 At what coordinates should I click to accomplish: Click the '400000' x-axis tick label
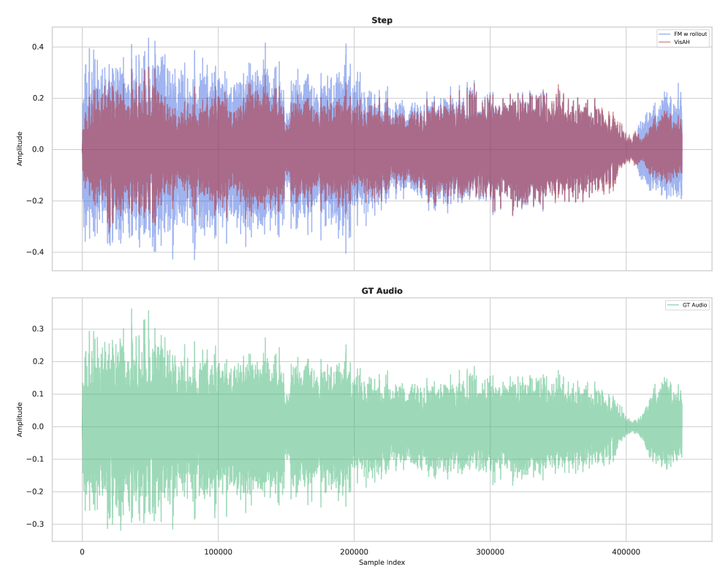(x=626, y=552)
